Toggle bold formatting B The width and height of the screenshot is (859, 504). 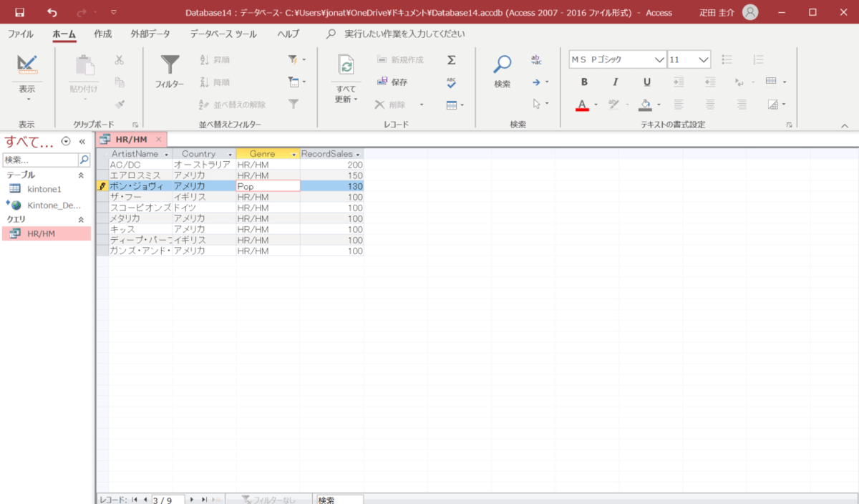click(584, 82)
